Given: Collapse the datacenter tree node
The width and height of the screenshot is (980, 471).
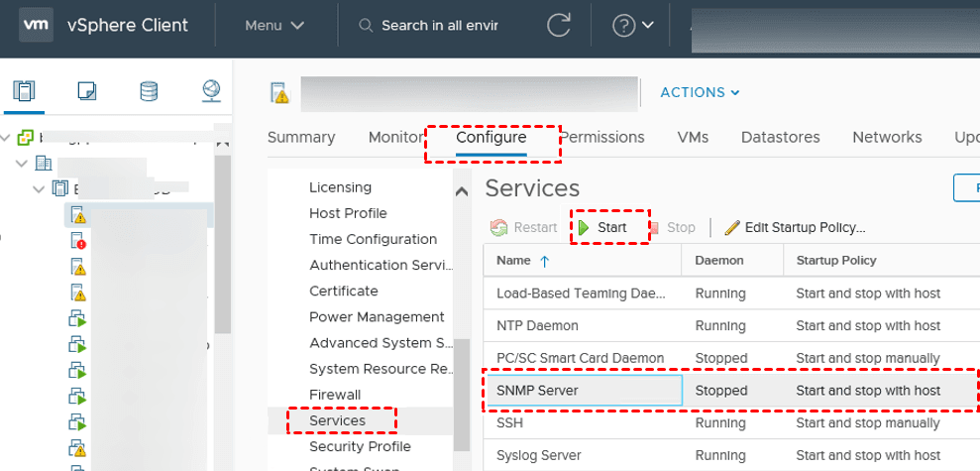Looking at the screenshot, I should 23,163.
